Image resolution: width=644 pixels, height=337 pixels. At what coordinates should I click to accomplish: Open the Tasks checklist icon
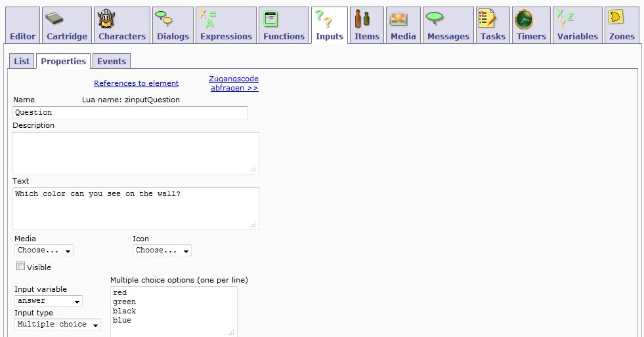click(487, 20)
